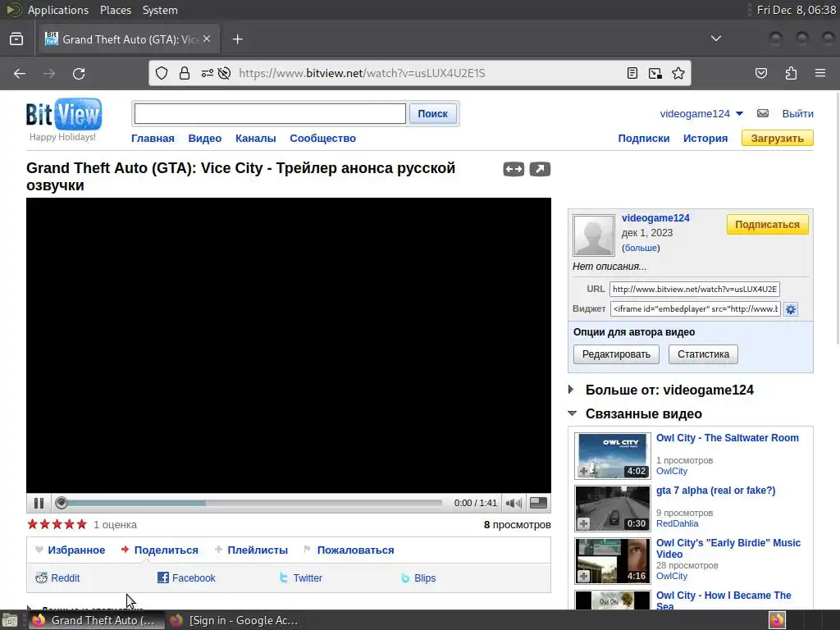Open the Places menu
The image size is (840, 630).
pyautogui.click(x=115, y=10)
